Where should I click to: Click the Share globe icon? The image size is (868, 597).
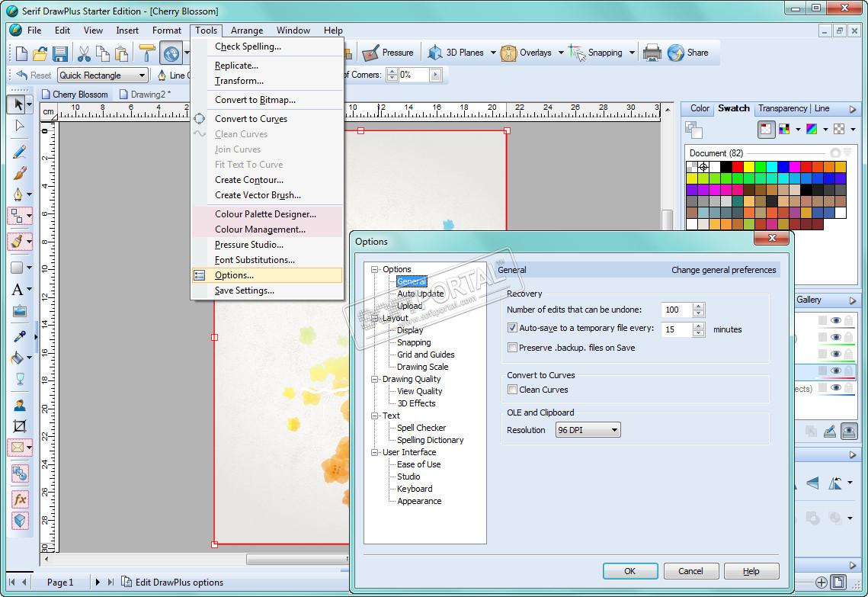(675, 53)
